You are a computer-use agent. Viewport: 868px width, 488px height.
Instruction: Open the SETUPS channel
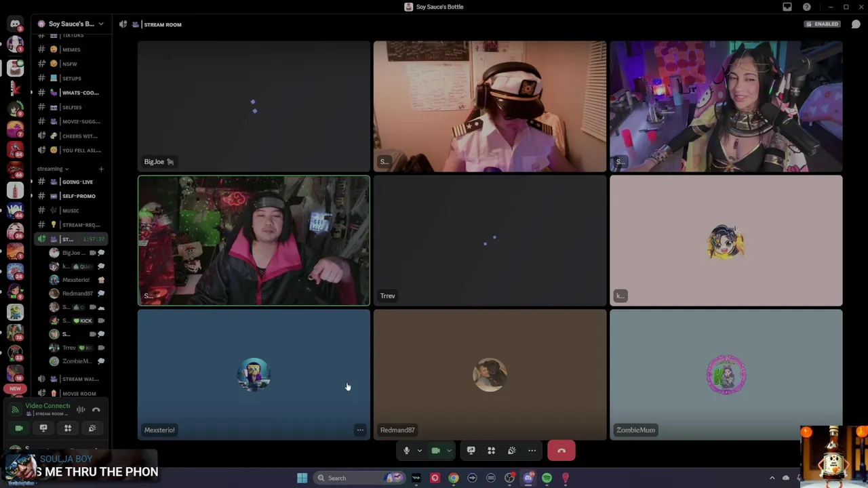point(71,78)
